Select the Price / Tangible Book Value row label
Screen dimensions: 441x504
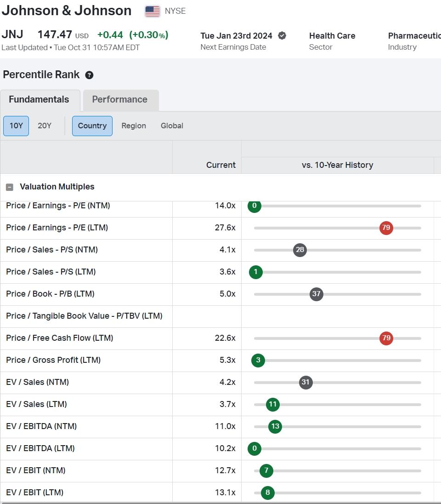pos(84,316)
